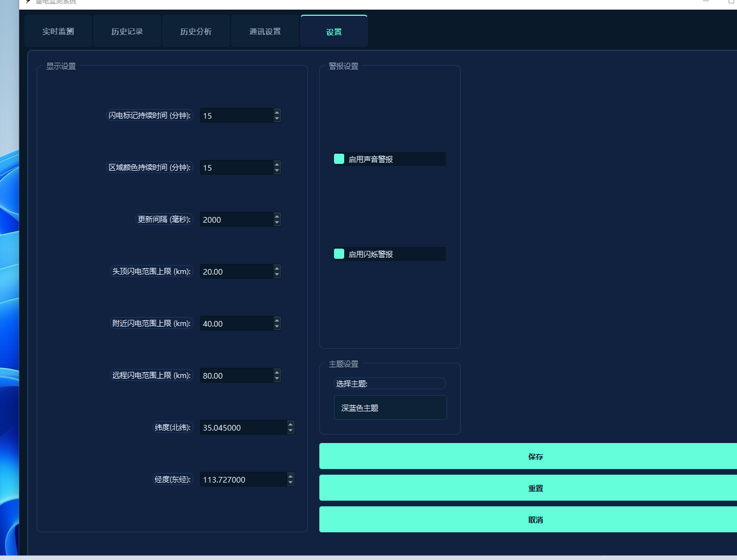Decrease 远程闪电范围上限 with down arrow
This screenshot has width=737, height=560.
coord(277,379)
